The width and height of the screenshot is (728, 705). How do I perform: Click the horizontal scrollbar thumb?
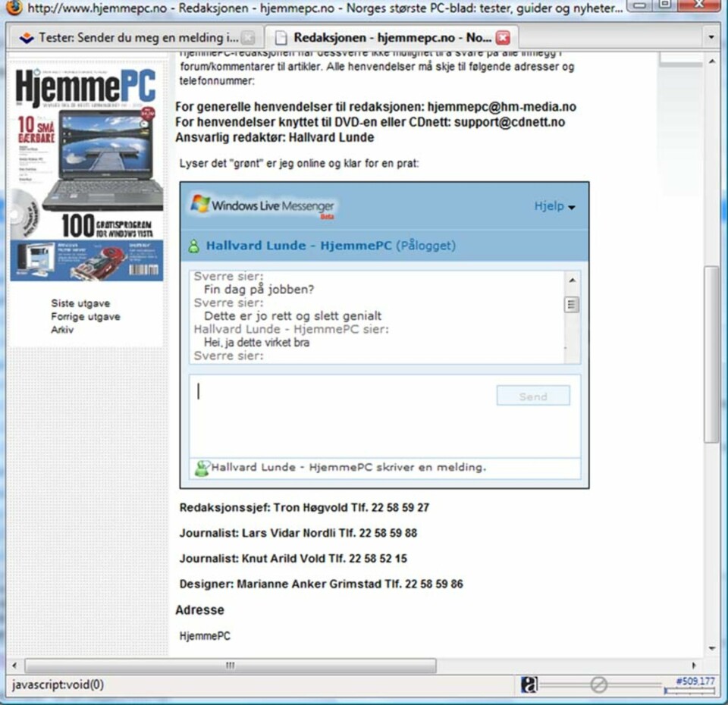tap(231, 666)
